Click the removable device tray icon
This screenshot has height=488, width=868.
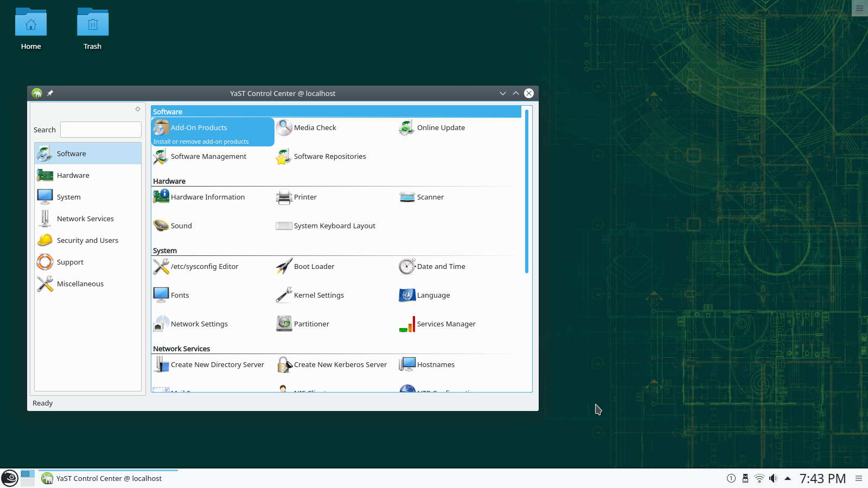(x=745, y=478)
